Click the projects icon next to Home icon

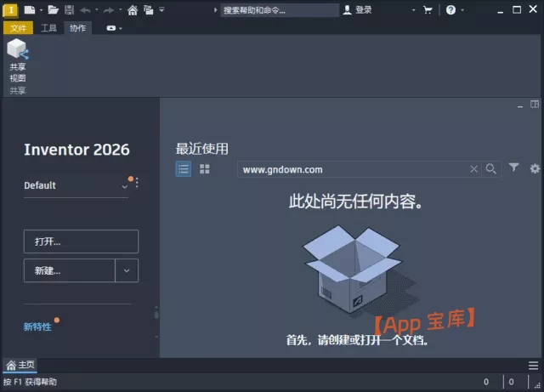click(149, 10)
